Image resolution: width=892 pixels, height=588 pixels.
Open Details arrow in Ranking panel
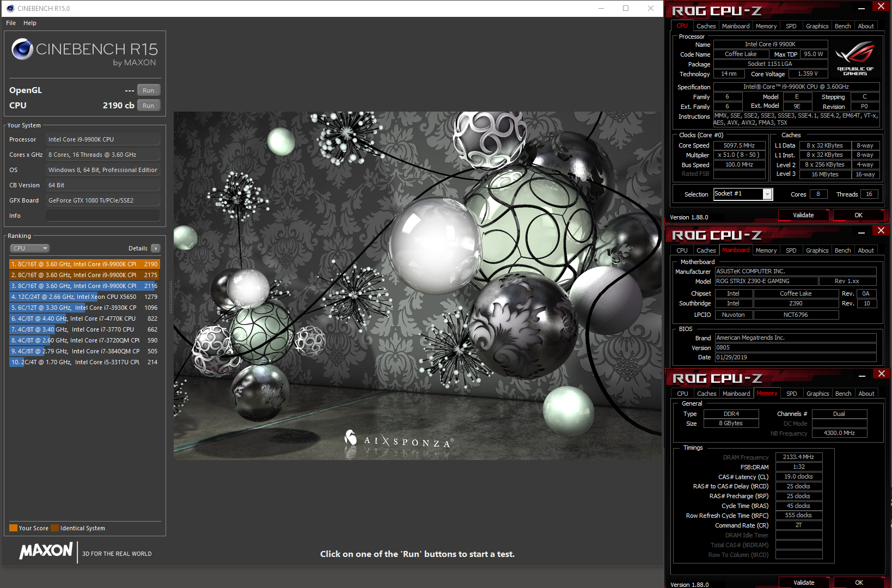point(156,248)
